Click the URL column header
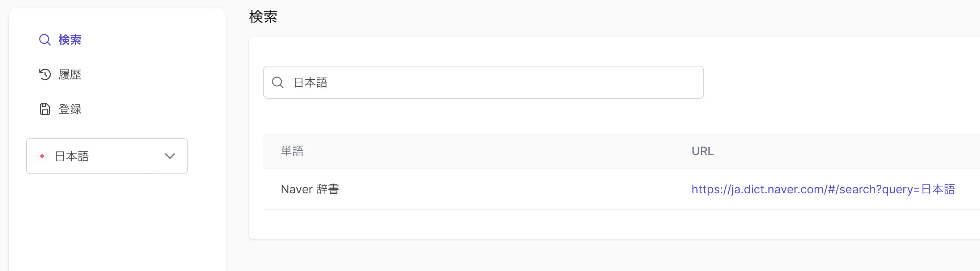 pyautogui.click(x=702, y=151)
